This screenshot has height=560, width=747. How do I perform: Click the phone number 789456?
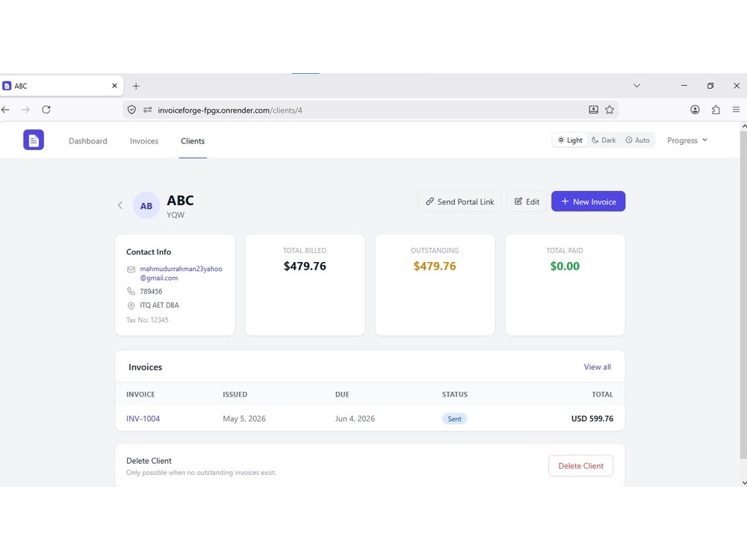tap(151, 291)
